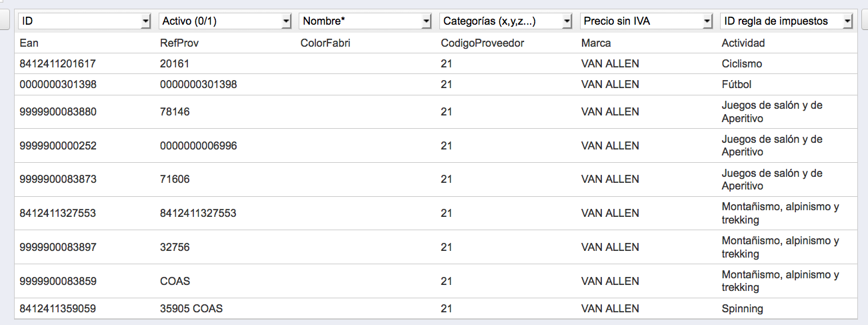Click the Ean value 8412411327553
868x325 pixels.
coord(58,214)
